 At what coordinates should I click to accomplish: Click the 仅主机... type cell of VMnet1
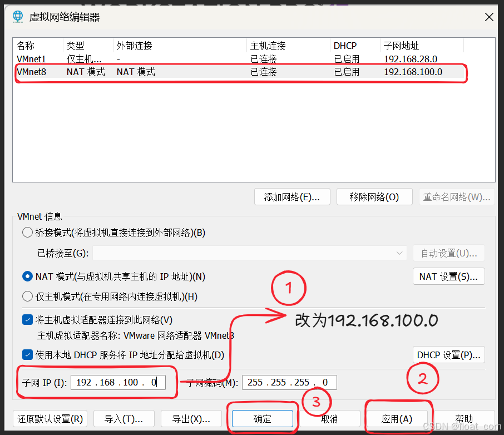pyautogui.click(x=84, y=59)
